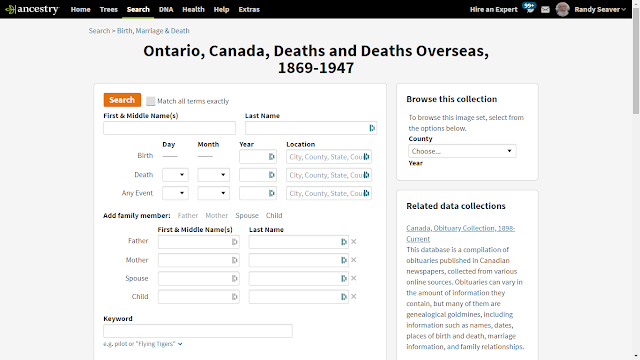Click Birth, Marriage & Death breadcrumb

pos(153,31)
